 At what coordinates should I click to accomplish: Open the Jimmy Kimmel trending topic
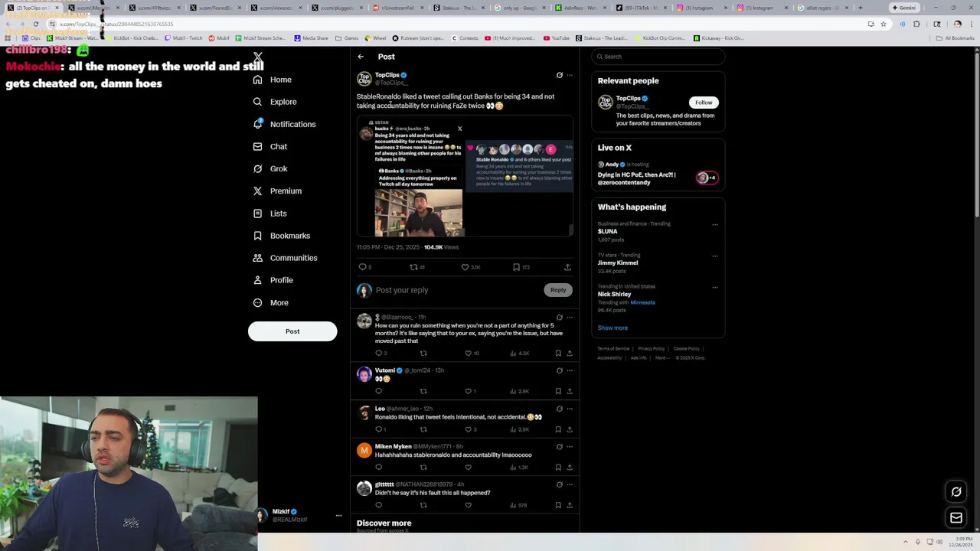pos(658,262)
